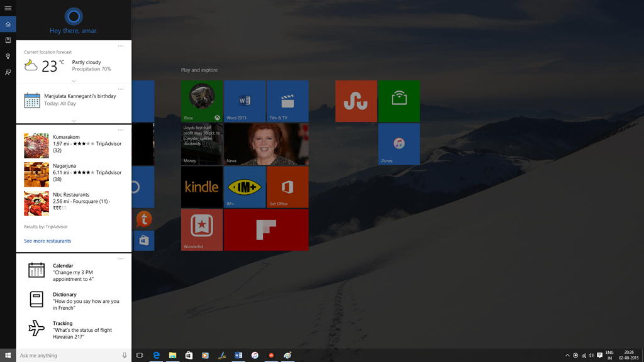This screenshot has height=362, width=644.
Task: Open the Flipboard tile
Action: pos(266,230)
